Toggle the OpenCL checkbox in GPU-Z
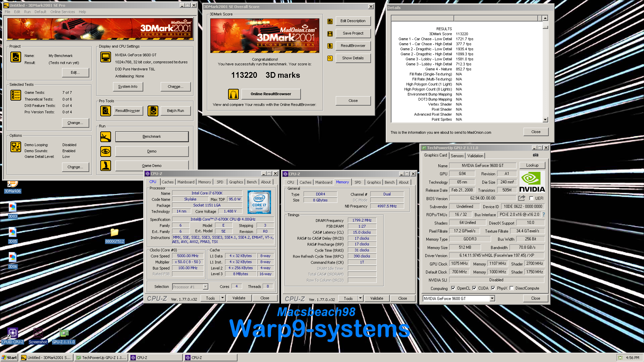 click(453, 288)
